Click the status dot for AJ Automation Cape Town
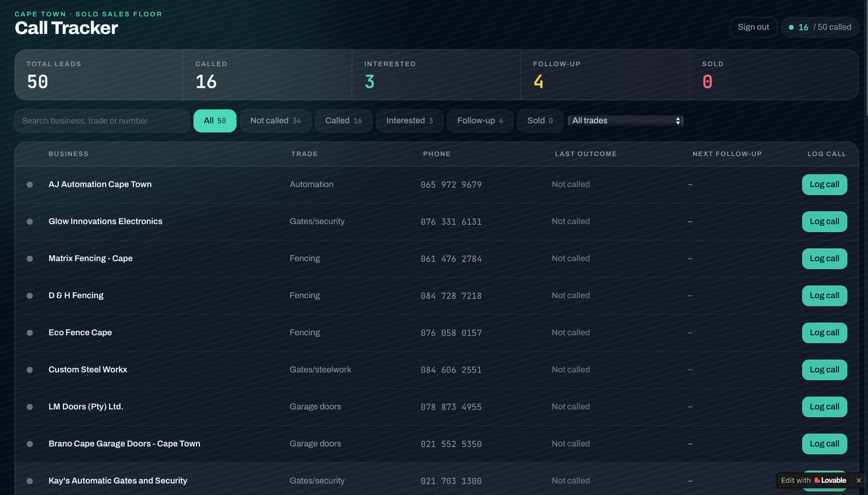Image resolution: width=868 pixels, height=495 pixels. pyautogui.click(x=30, y=185)
